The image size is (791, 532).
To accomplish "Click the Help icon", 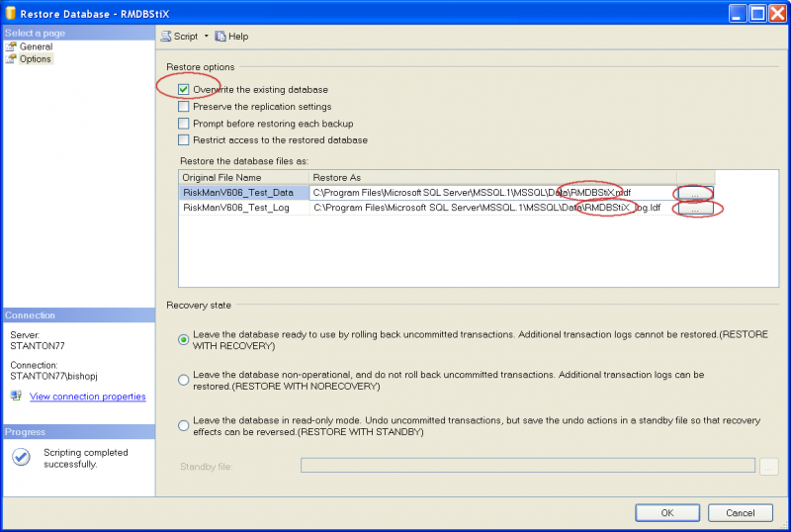I will point(220,37).
